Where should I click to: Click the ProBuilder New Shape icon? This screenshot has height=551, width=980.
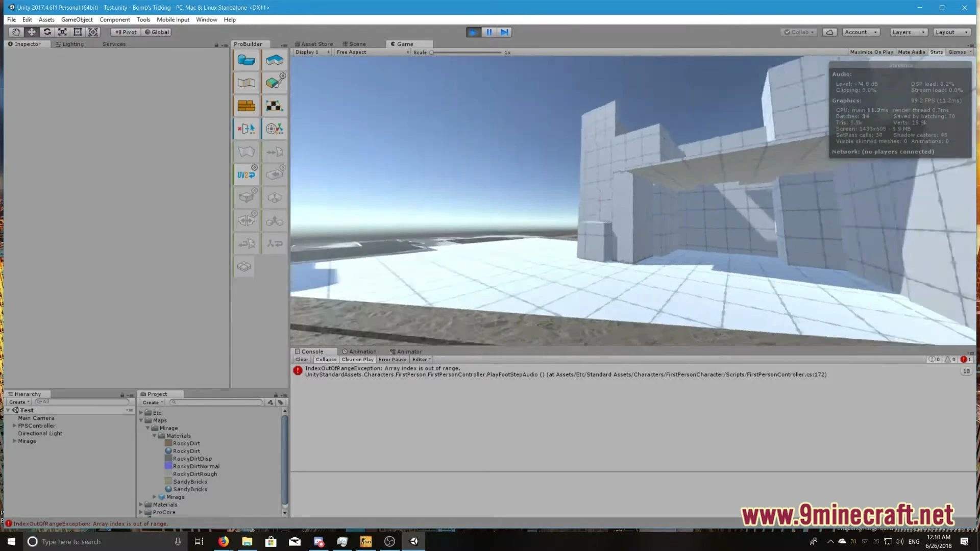(x=246, y=60)
